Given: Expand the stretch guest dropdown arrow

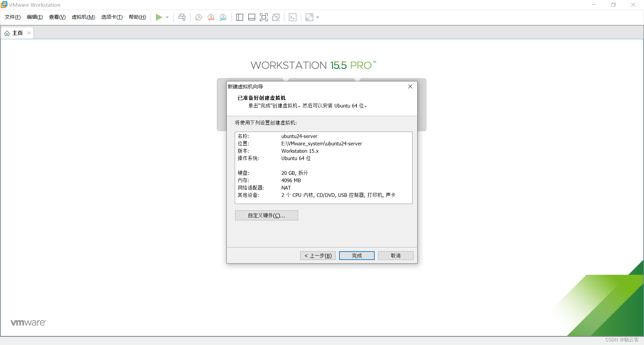Looking at the screenshot, I should pos(318,17).
